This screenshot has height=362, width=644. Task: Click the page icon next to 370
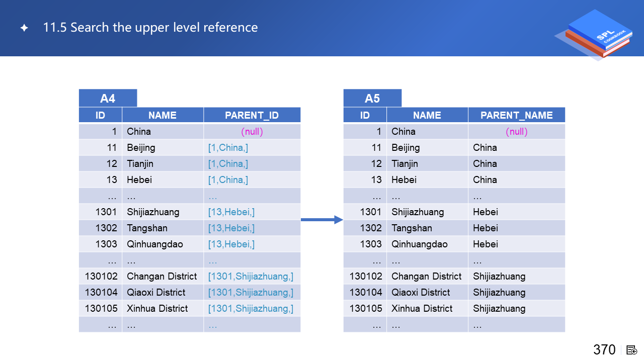pyautogui.click(x=632, y=350)
